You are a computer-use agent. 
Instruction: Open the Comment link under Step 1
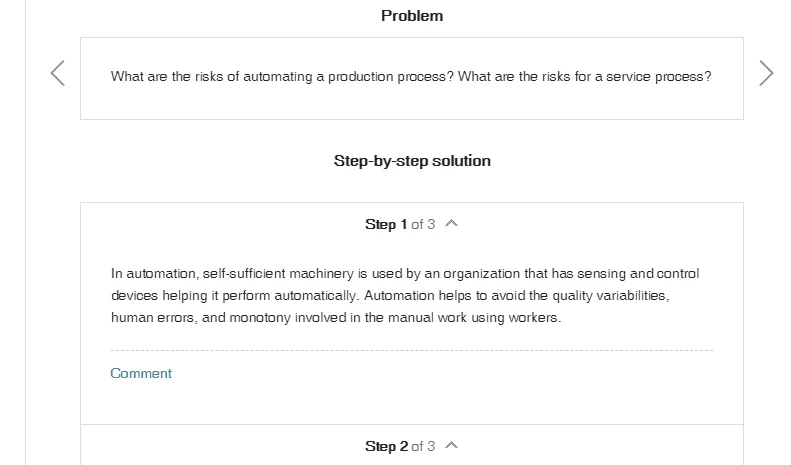tap(141, 373)
